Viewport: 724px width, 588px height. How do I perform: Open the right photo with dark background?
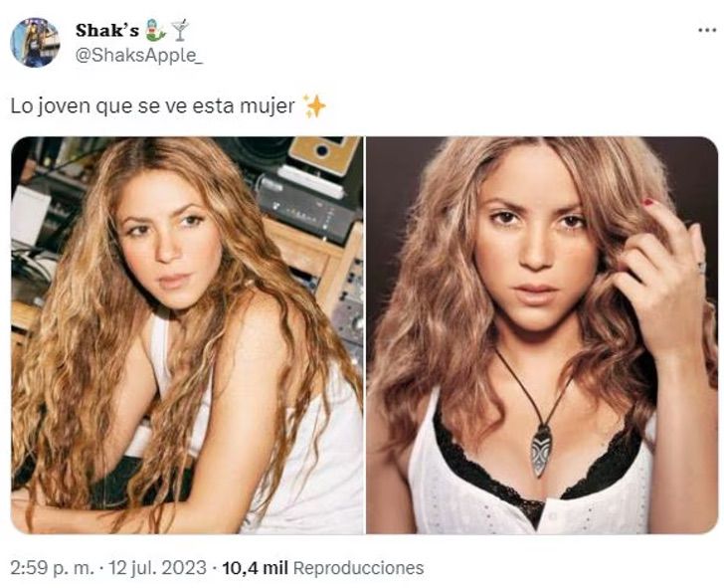[542, 335]
